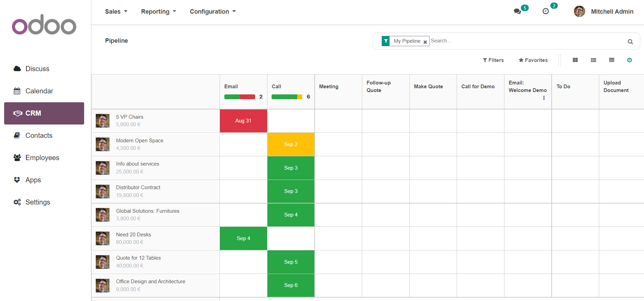Click avatar next to Quote for 12 Tables
644x301 pixels.
point(103,262)
